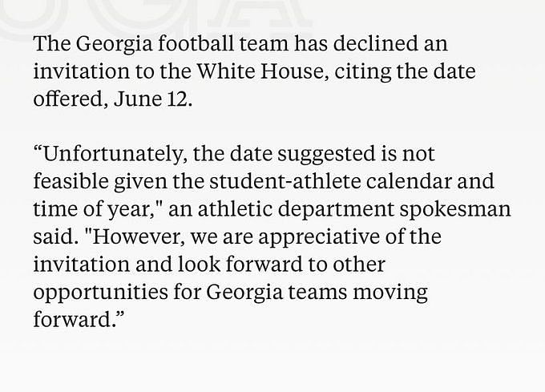Viewport: 545px width, 392px height.
Task: Click the word "appreciative"
Action: (x=319, y=237)
